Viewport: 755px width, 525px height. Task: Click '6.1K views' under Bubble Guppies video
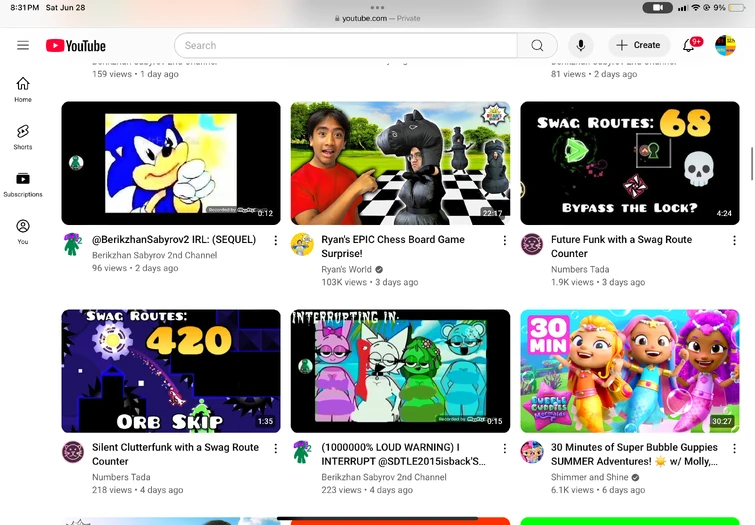(572, 490)
